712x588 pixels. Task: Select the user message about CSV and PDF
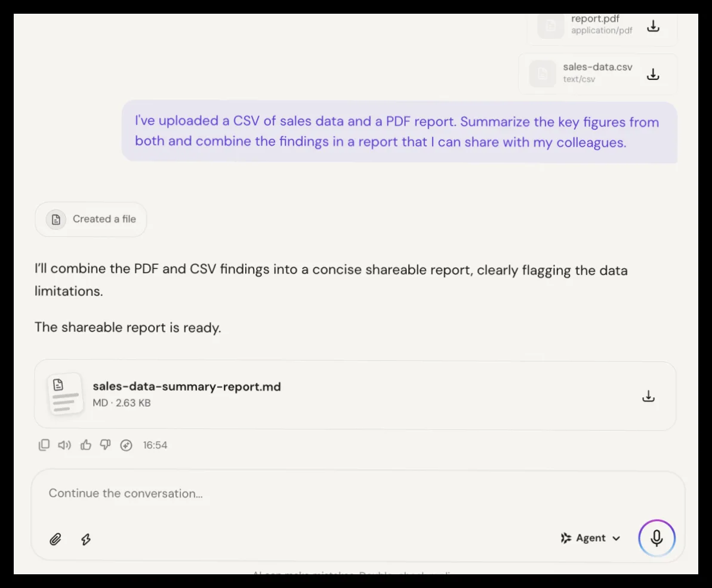tap(400, 132)
